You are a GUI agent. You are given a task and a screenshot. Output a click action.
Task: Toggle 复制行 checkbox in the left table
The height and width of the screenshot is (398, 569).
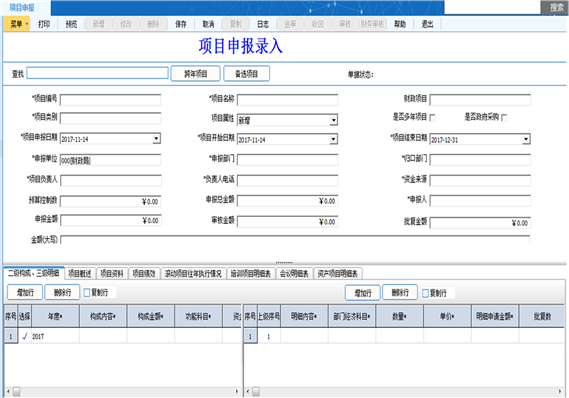tap(87, 292)
